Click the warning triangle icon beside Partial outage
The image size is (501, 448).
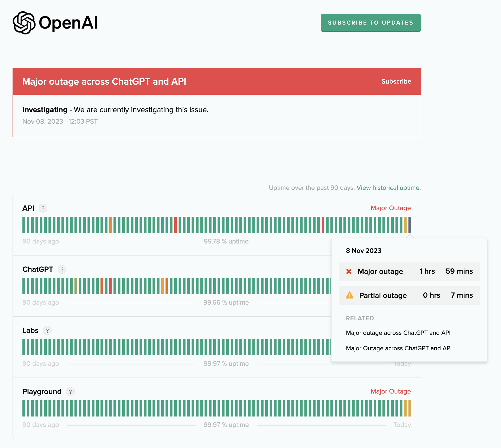[349, 295]
